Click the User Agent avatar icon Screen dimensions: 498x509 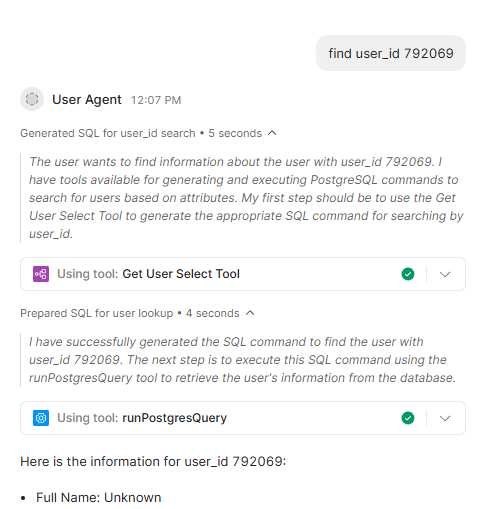[x=32, y=99]
